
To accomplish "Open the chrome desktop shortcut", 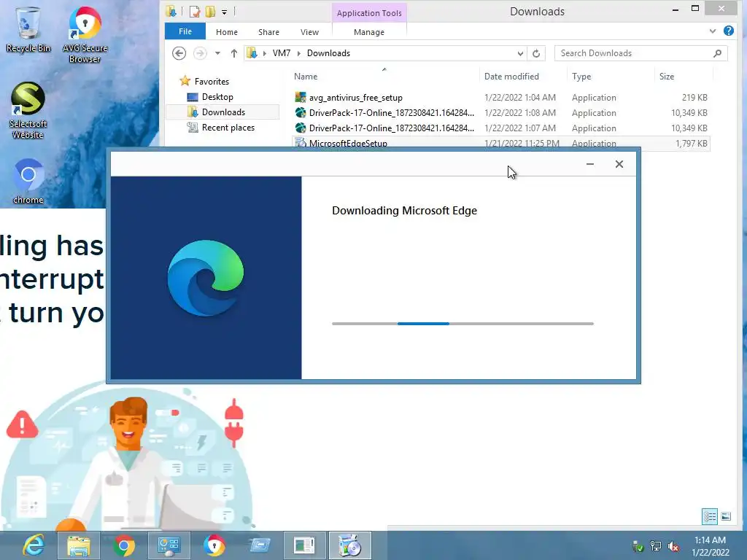I will (28, 181).
